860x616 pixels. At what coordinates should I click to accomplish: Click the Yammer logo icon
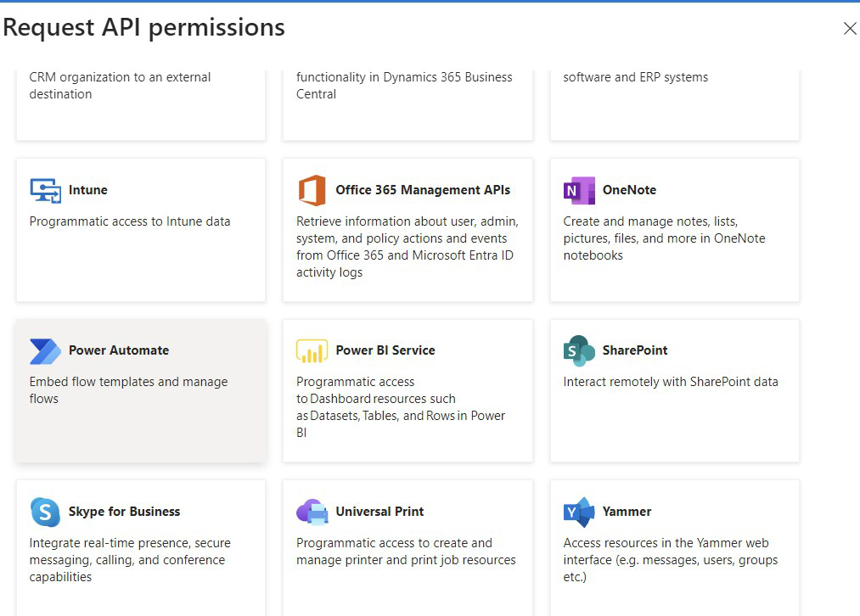(579, 512)
